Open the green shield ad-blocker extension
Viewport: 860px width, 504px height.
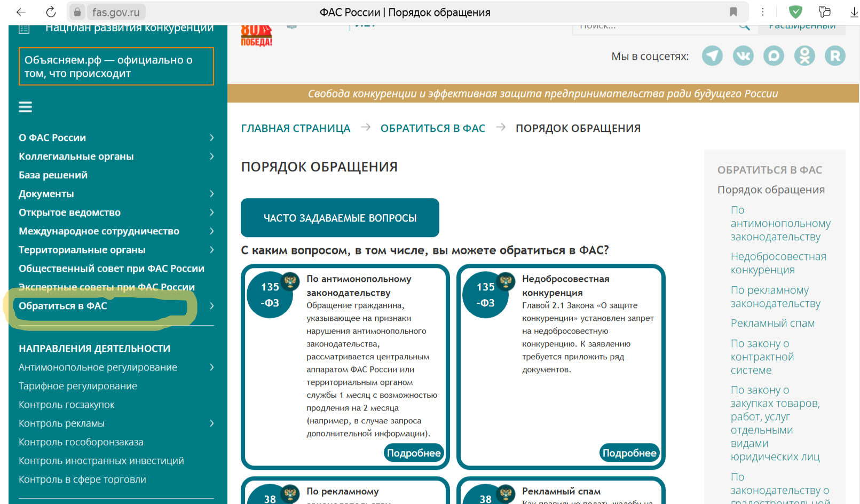795,12
